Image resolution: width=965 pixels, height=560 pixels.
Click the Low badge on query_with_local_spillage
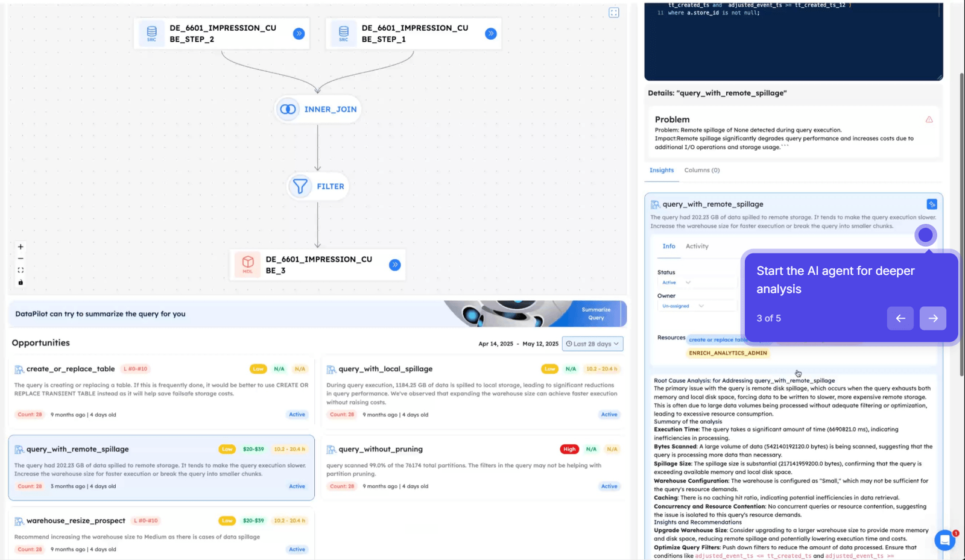tap(549, 369)
